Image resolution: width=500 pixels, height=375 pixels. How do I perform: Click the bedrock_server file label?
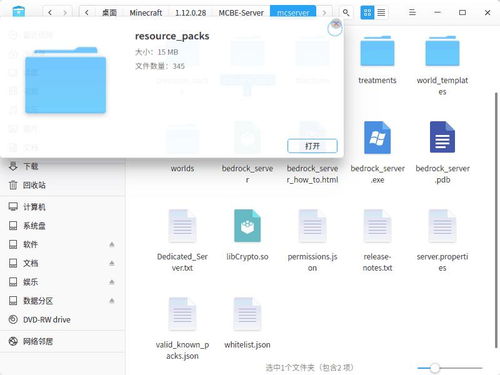click(x=247, y=174)
